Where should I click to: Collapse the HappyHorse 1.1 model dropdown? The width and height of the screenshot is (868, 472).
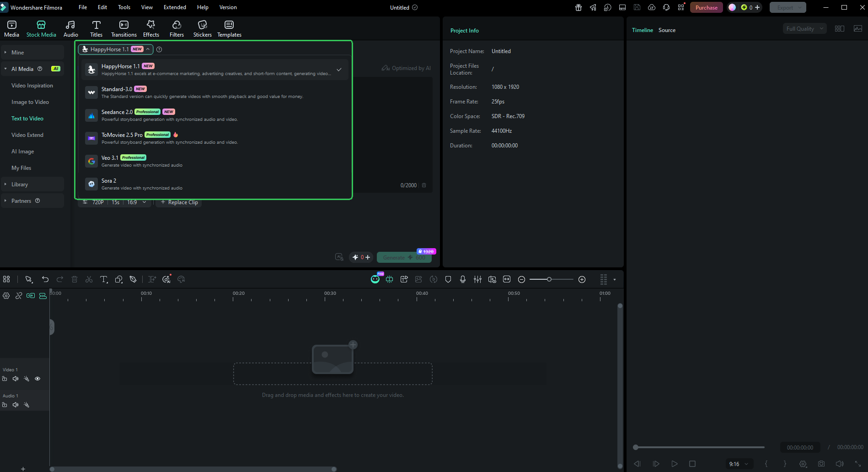click(x=115, y=49)
